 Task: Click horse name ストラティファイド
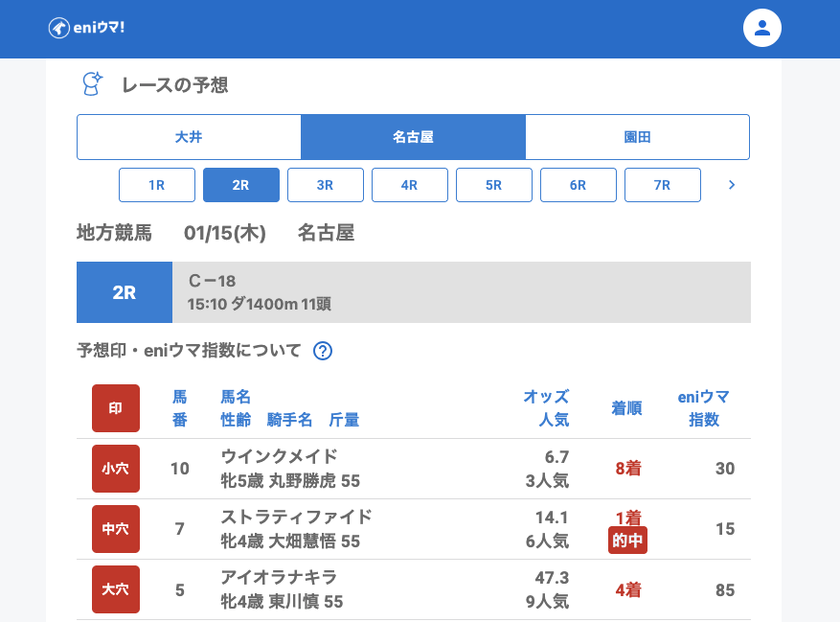(296, 517)
